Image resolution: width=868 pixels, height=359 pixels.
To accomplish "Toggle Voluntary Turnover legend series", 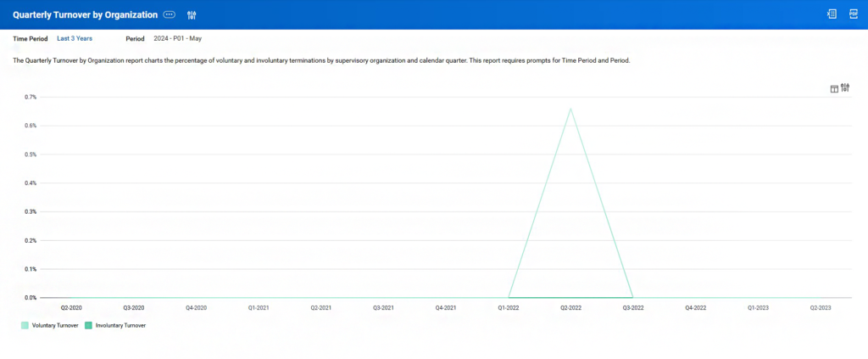I will (x=55, y=326).
